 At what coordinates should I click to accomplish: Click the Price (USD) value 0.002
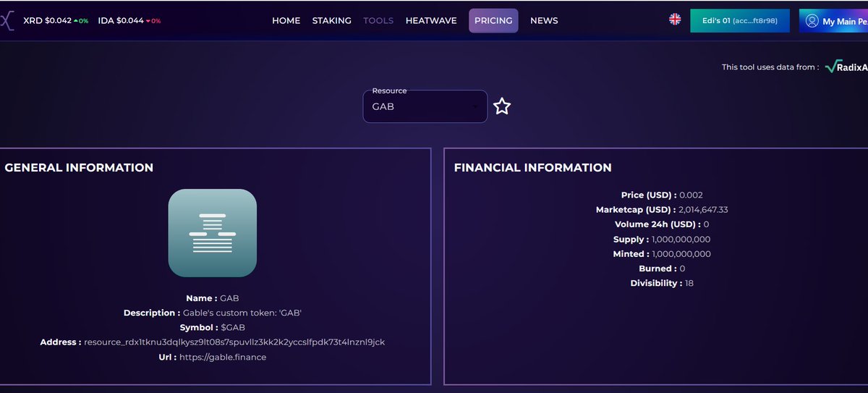691,195
